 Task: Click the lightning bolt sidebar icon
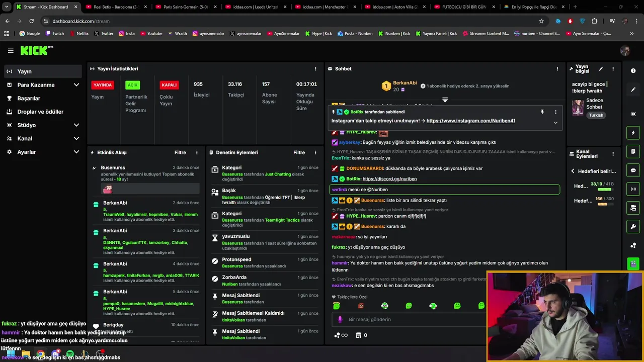coord(633,133)
